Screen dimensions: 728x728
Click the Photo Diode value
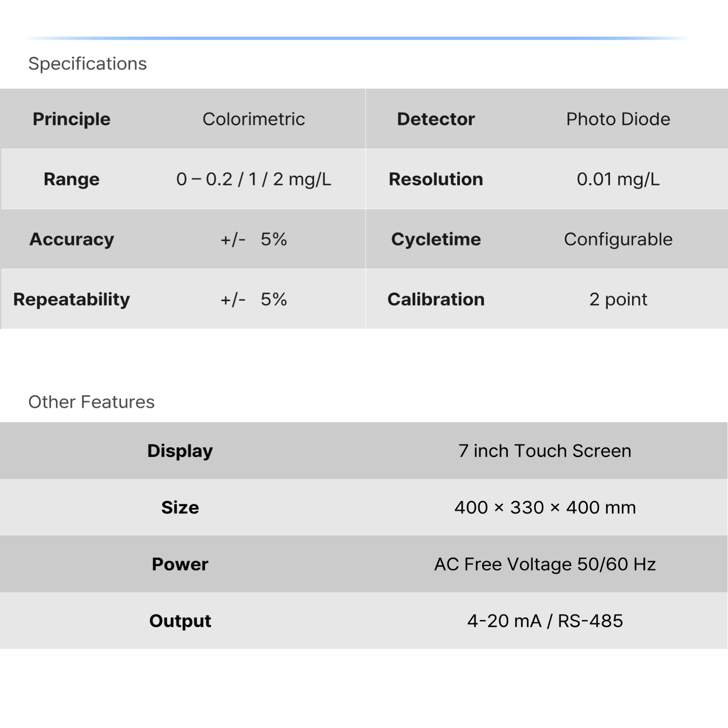[618, 119]
